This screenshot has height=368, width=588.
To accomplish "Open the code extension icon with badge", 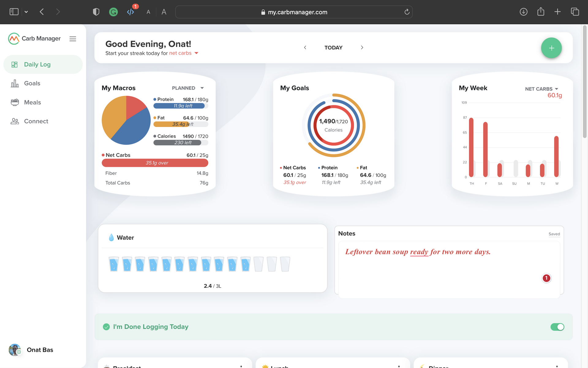I will click(131, 12).
